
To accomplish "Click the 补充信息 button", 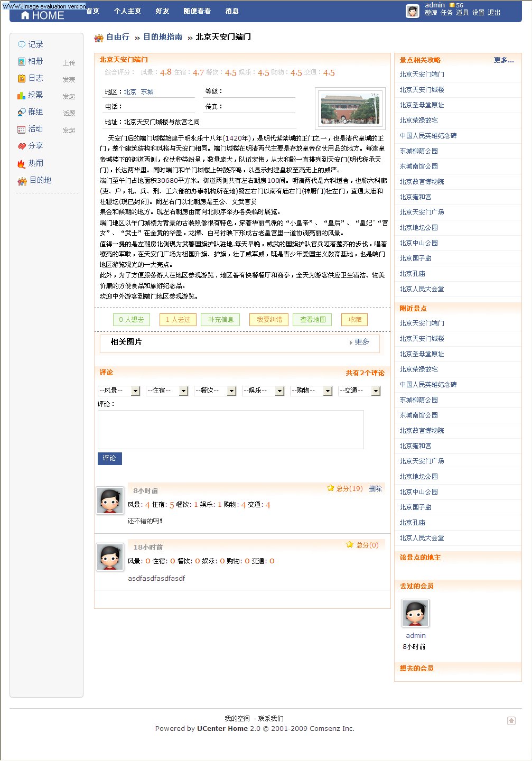I will coord(220,320).
